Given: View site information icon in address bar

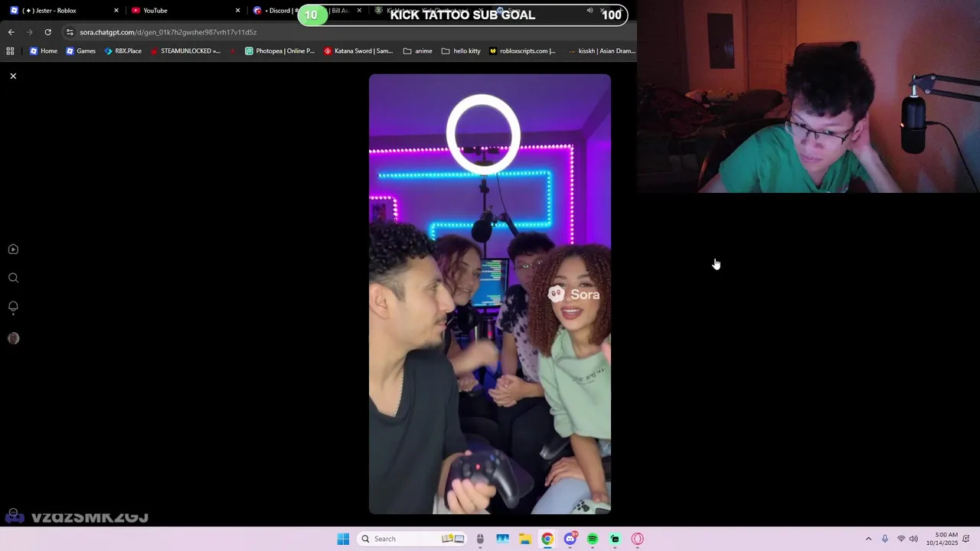Looking at the screenshot, I should [x=70, y=32].
